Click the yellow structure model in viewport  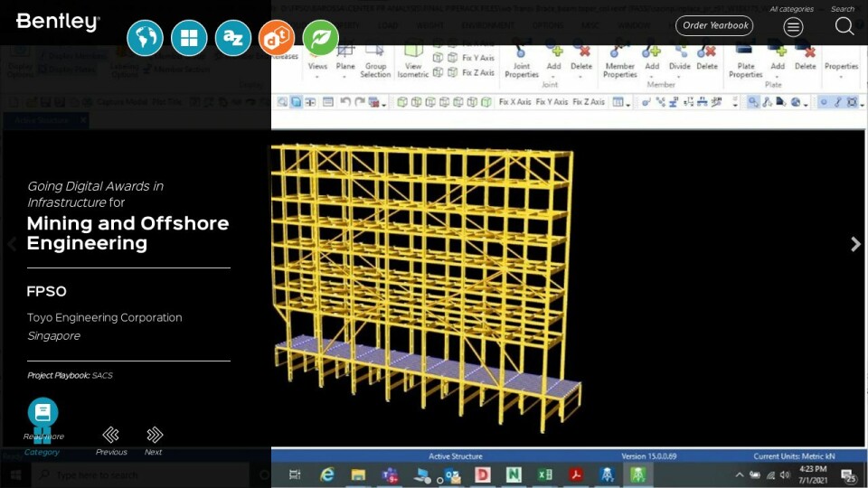[x=425, y=286]
